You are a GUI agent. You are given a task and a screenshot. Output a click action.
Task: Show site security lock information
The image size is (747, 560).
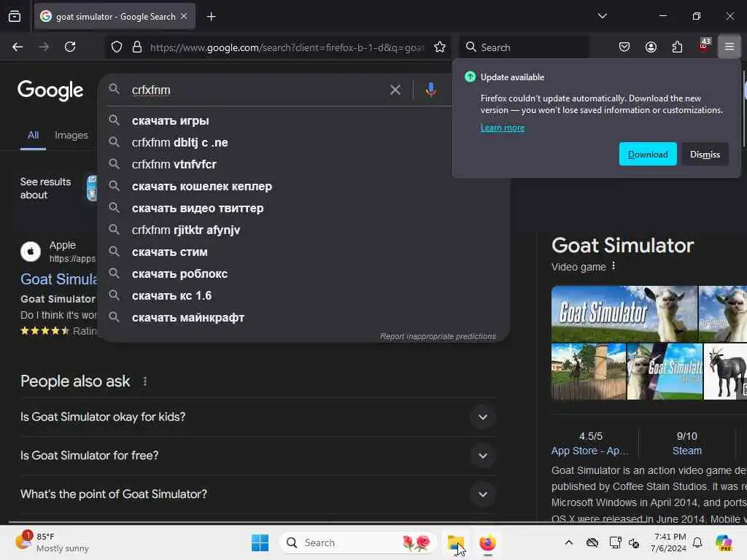click(137, 47)
